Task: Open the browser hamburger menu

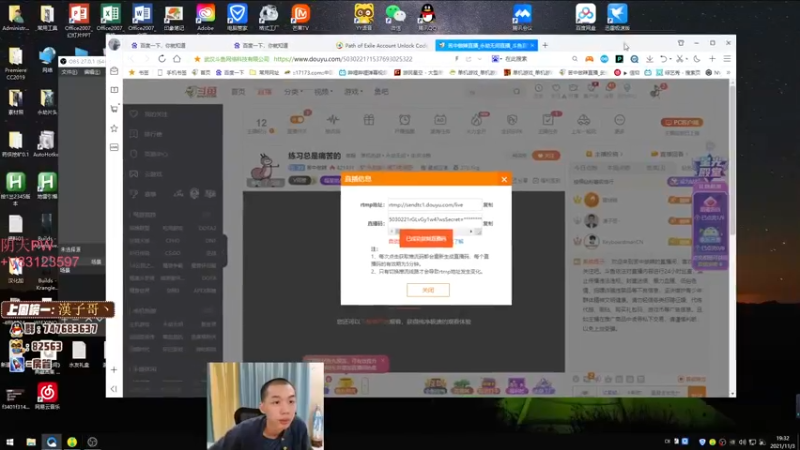Action: [727, 59]
